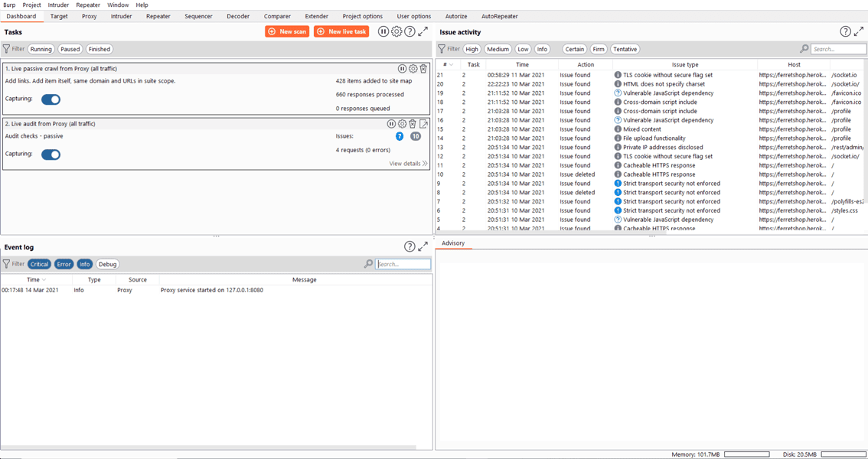Click the Tasks filter funnel icon
868x459 pixels.
7,49
